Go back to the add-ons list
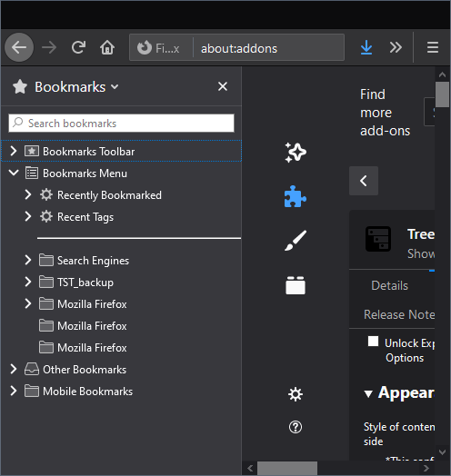The height and width of the screenshot is (476, 451). (x=364, y=181)
